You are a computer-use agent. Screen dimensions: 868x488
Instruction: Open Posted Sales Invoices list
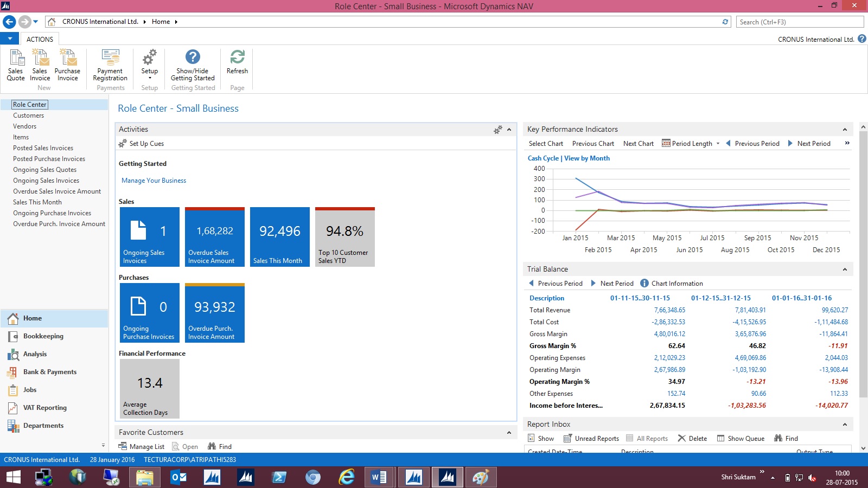click(43, 148)
